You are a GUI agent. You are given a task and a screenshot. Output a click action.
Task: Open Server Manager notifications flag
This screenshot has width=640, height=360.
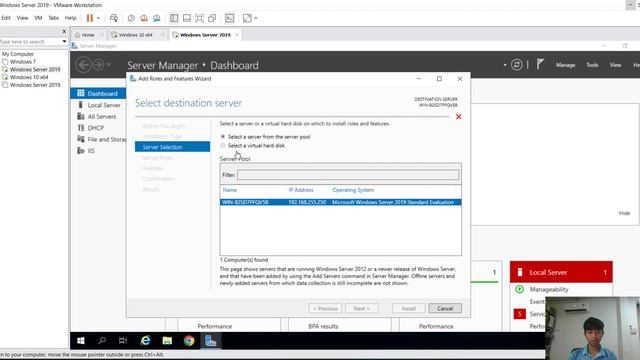click(540, 64)
